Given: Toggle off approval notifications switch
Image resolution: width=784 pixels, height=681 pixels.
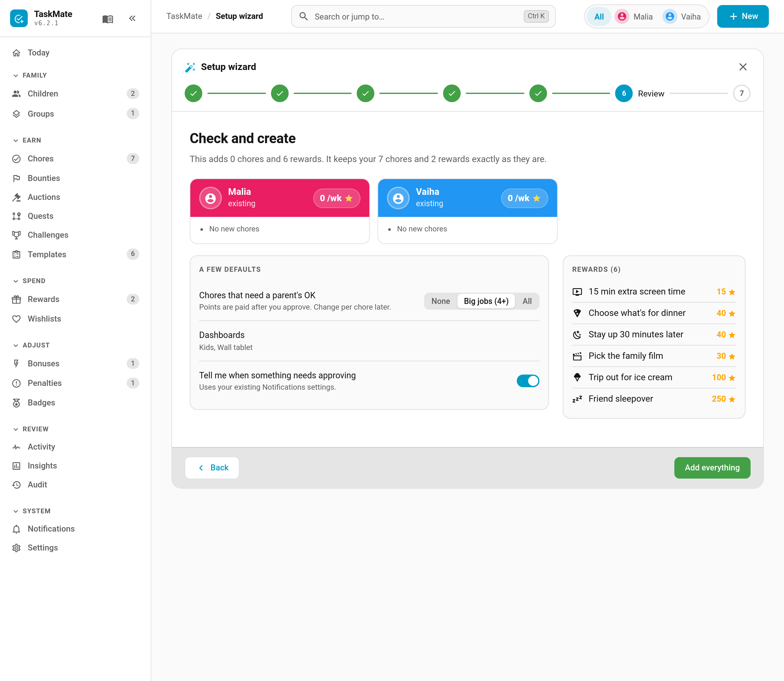Looking at the screenshot, I should [x=527, y=381].
